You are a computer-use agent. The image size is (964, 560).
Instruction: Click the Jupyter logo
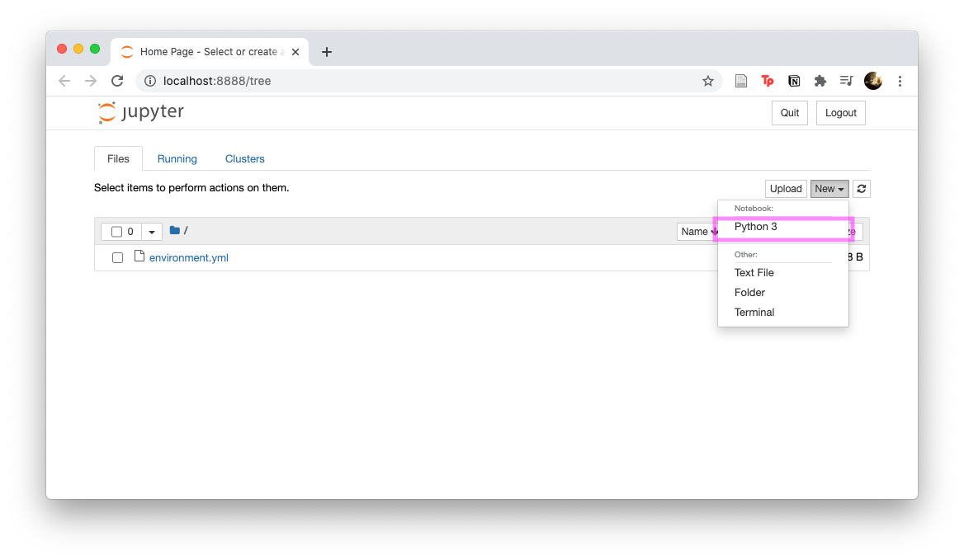[141, 112]
